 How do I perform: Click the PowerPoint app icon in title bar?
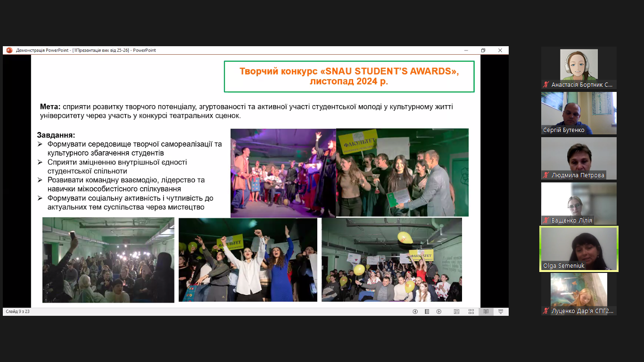click(9, 50)
